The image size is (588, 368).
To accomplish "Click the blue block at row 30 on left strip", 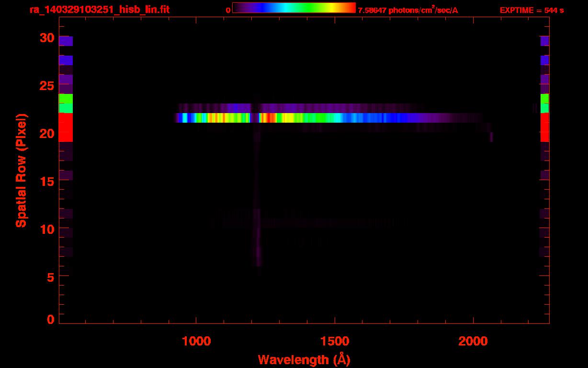I will [x=66, y=41].
